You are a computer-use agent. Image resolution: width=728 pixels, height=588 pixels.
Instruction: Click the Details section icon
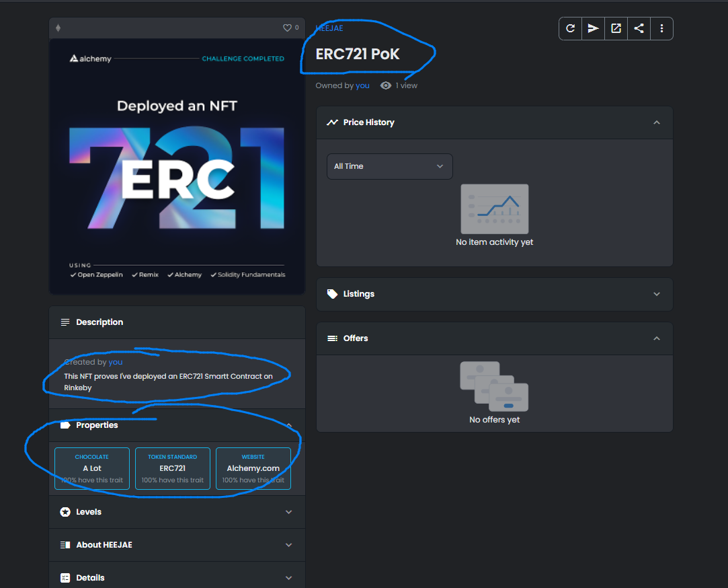point(65,578)
